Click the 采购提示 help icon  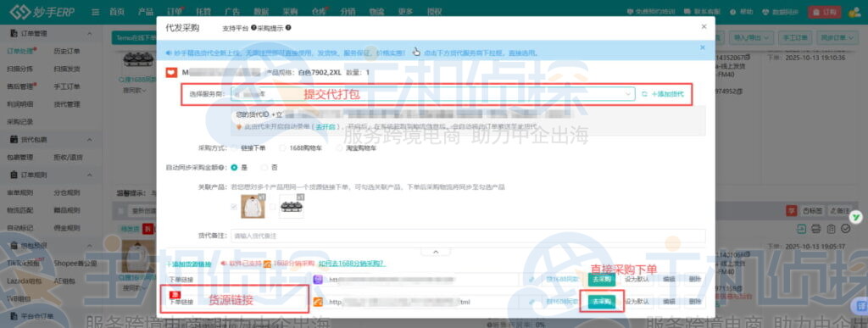click(288, 27)
